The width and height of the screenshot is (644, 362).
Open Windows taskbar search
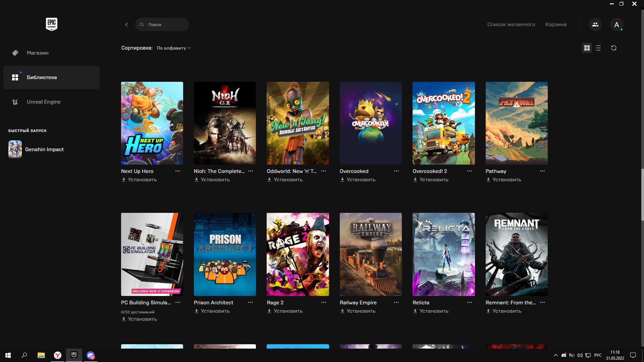(24, 355)
